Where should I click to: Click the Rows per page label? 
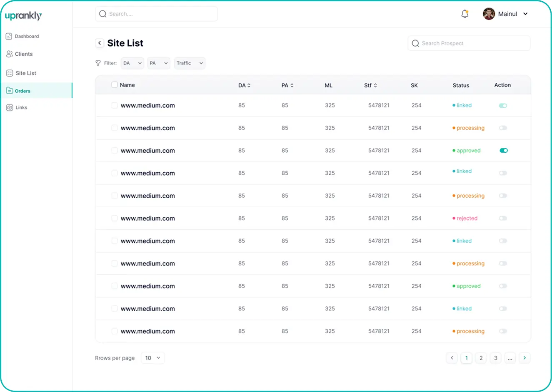(115, 358)
